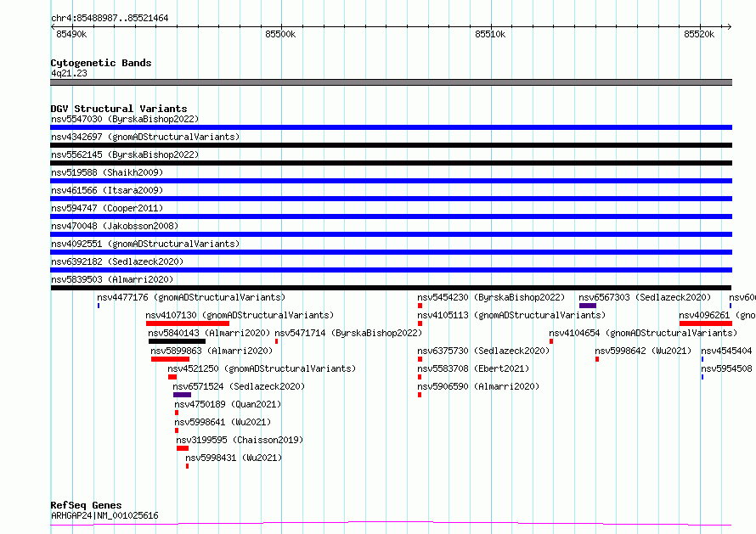Open the nsv5998641 (Wu2021) label

pos(223,422)
